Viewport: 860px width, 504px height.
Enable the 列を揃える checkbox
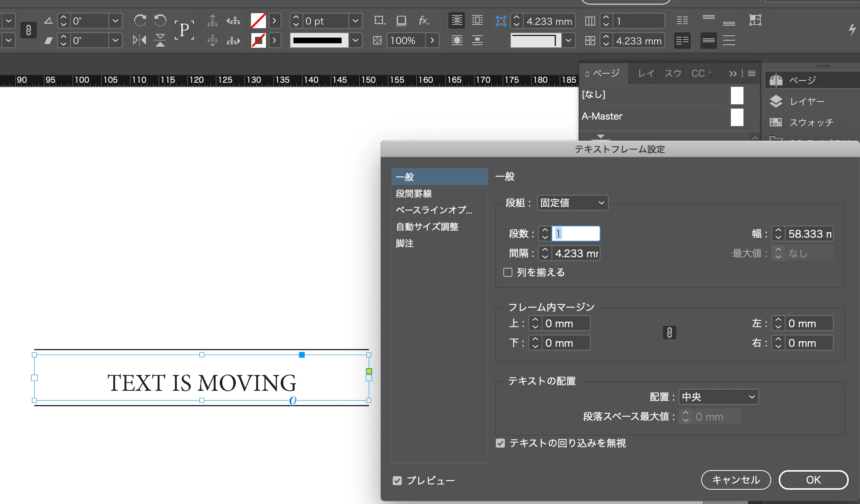point(508,272)
